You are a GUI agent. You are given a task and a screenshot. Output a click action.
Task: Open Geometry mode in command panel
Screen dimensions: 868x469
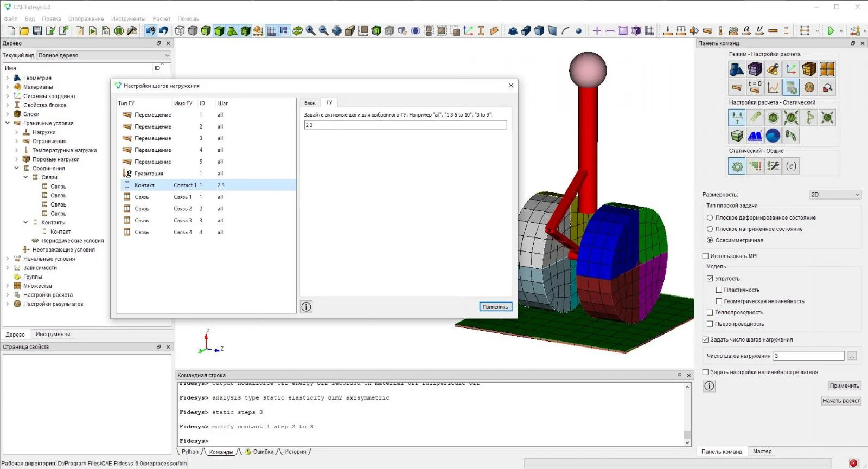[737, 69]
